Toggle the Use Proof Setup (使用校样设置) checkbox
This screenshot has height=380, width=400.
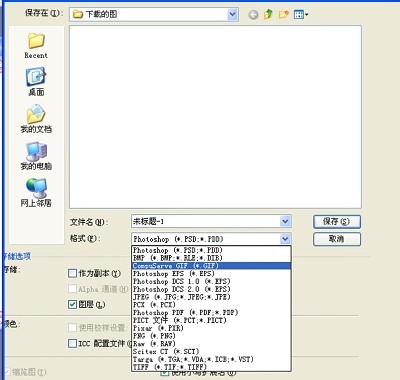tap(72, 328)
